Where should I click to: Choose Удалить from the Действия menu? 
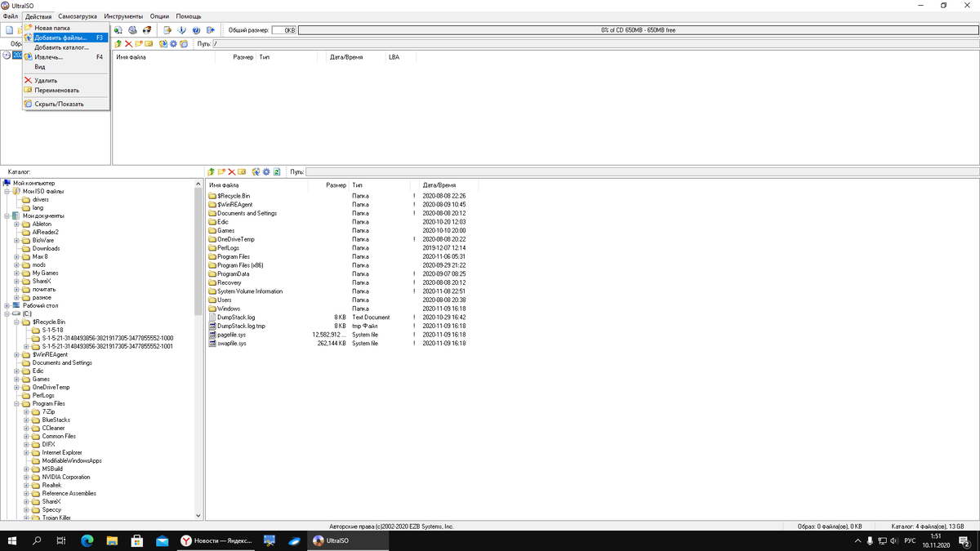coord(65,81)
